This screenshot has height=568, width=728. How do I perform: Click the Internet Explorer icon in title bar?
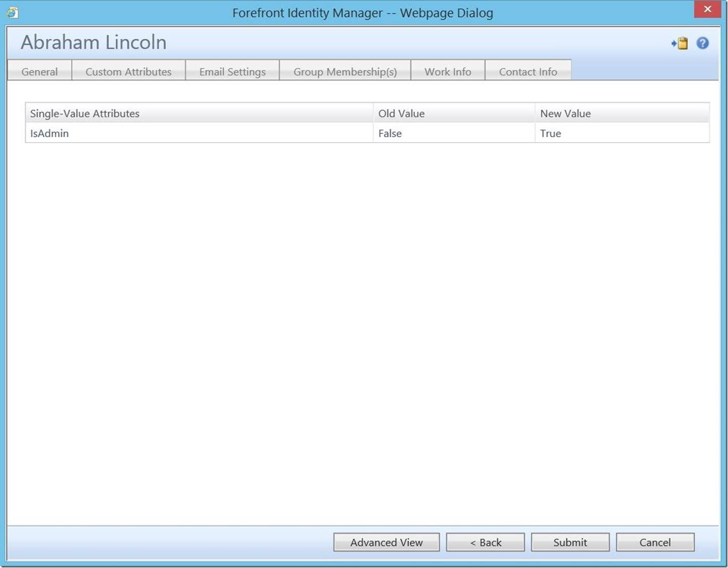point(13,13)
